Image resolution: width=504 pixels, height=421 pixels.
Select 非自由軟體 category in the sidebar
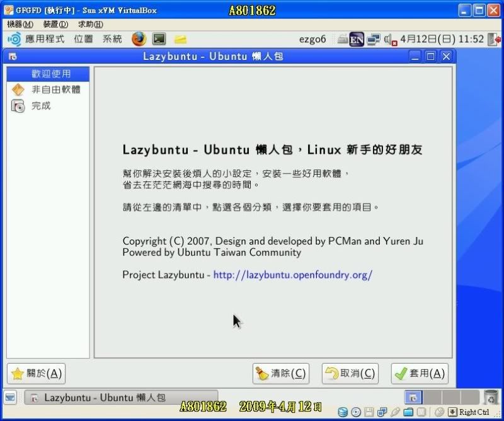click(x=49, y=89)
